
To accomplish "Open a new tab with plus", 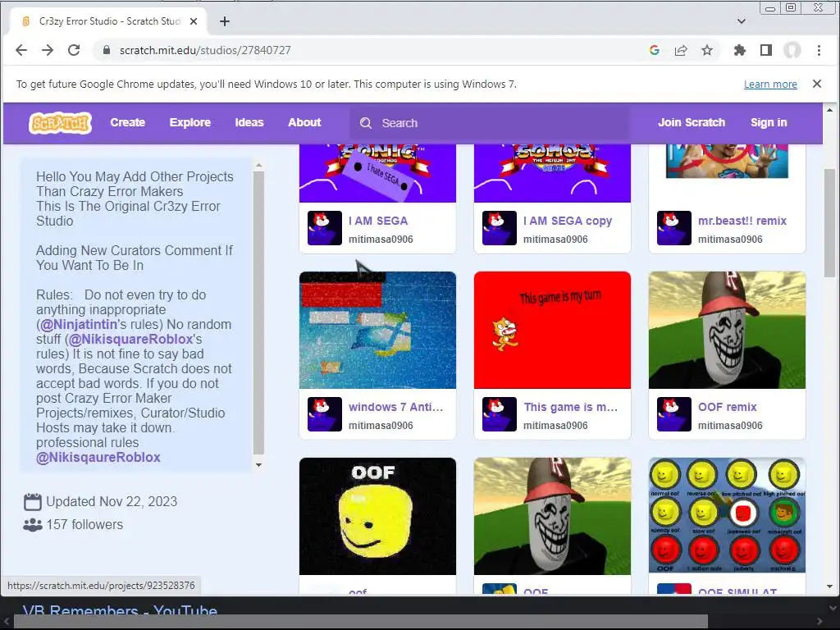I will pyautogui.click(x=225, y=21).
